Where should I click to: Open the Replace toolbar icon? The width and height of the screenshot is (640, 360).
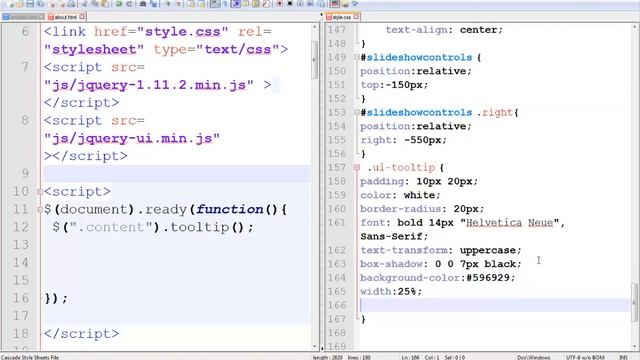coord(153,4)
